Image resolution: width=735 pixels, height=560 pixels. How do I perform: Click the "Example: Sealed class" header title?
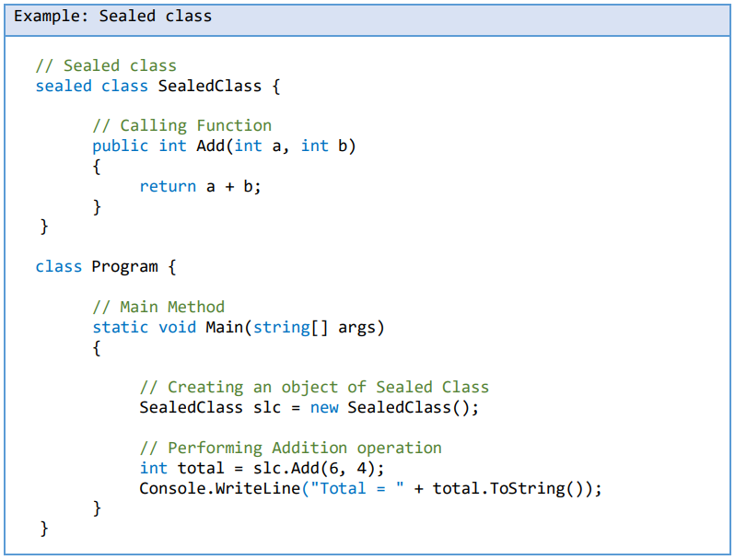coord(112,17)
